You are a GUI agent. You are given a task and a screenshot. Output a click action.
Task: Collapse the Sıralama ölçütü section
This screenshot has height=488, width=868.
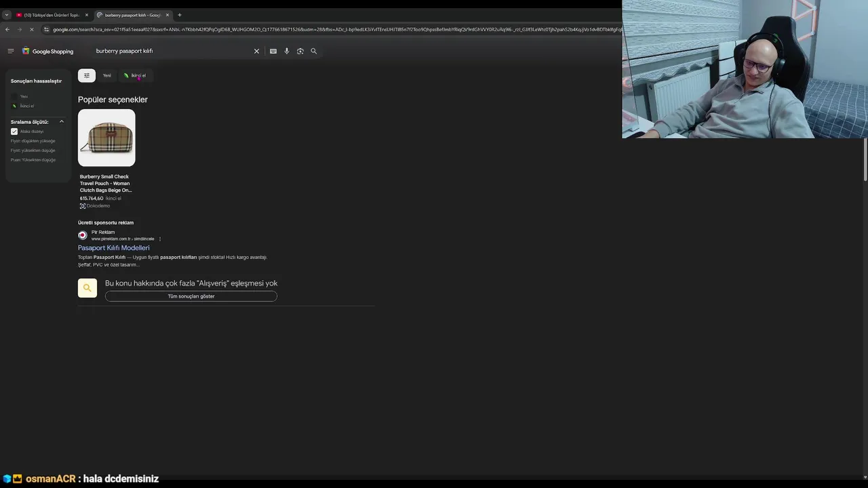coord(62,122)
